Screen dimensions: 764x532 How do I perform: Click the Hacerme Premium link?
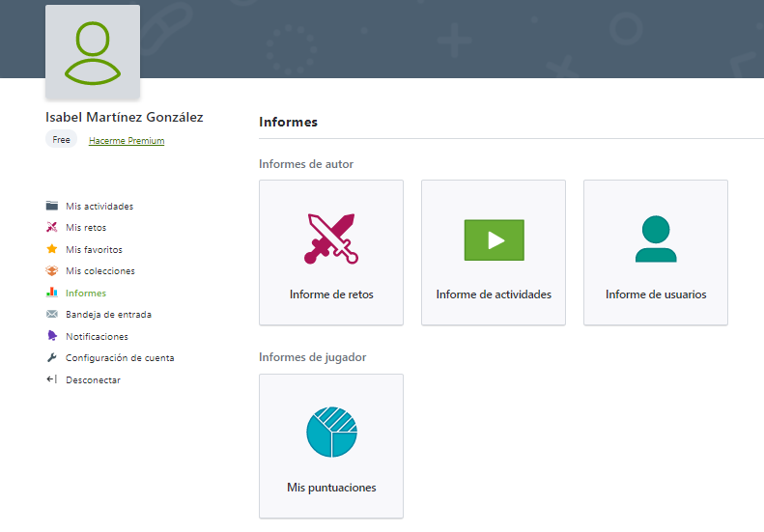coord(127,141)
